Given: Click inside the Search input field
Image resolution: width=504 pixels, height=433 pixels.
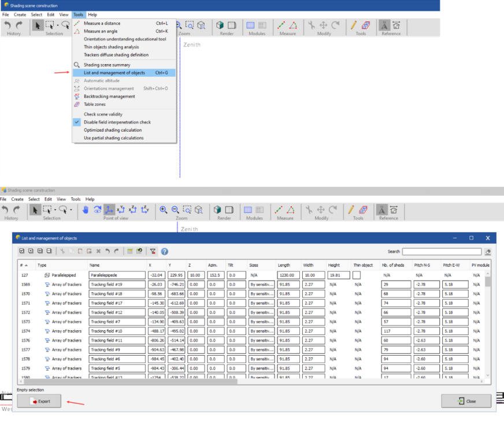Looking at the screenshot, I should 442,252.
